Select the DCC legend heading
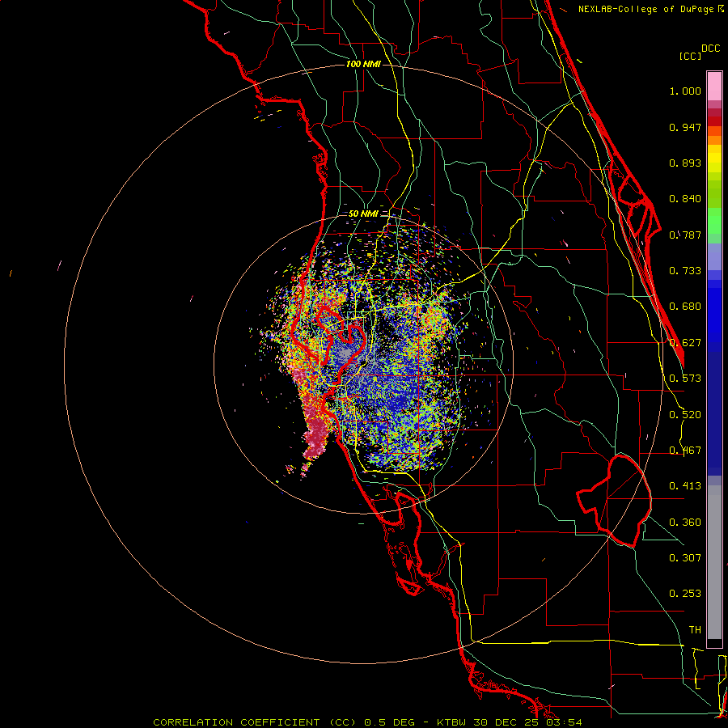The width and height of the screenshot is (728, 728). (711, 49)
